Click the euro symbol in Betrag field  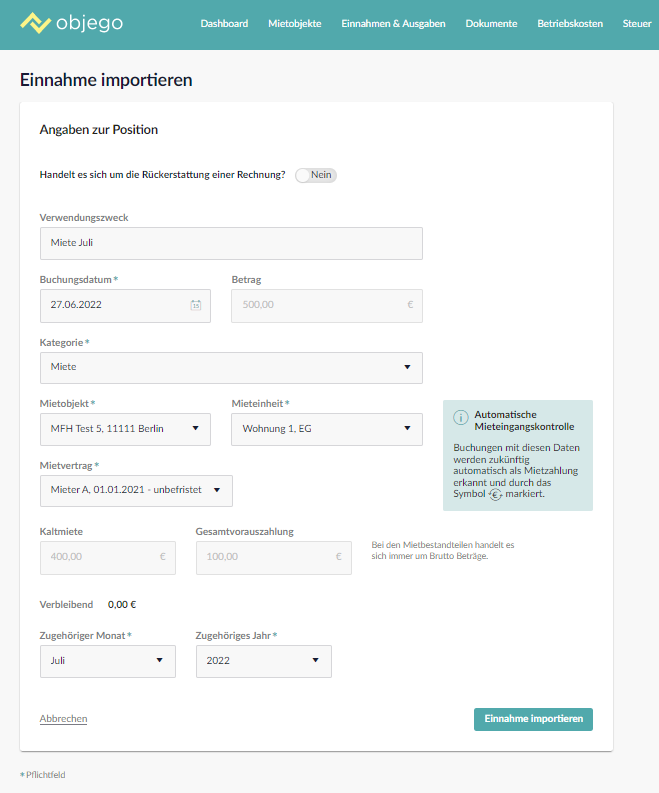[x=410, y=304]
